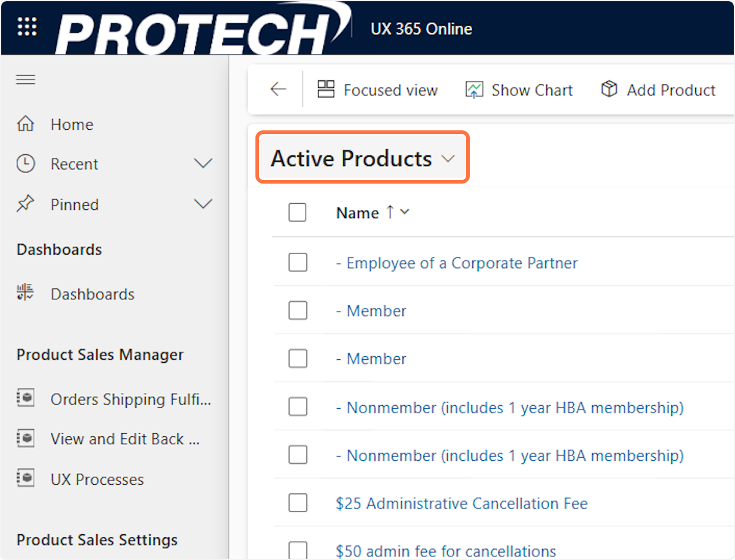The width and height of the screenshot is (735, 560).
Task: Open Orders Shipping Fulfillment sidebar item
Action: tap(130, 400)
